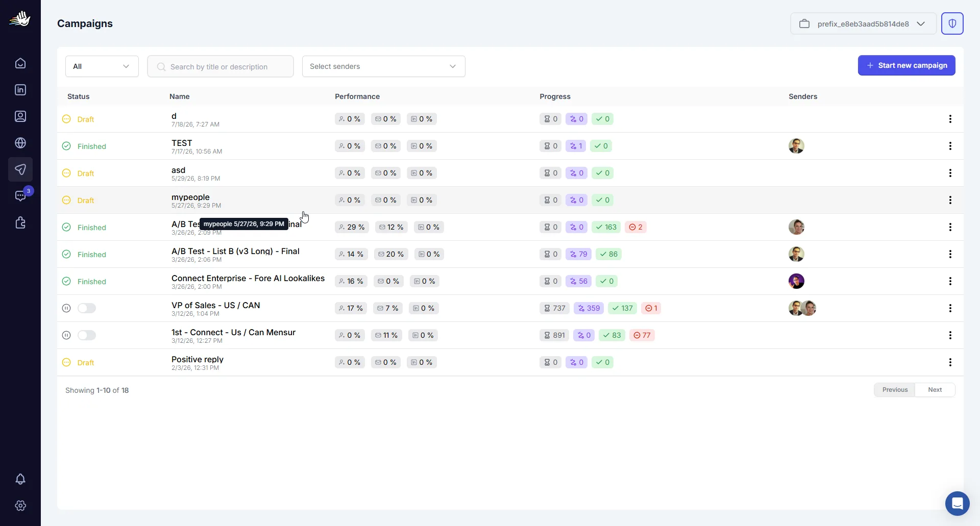This screenshot has width=980, height=526.
Task: Click the red 77 failed badge
Action: click(642, 335)
